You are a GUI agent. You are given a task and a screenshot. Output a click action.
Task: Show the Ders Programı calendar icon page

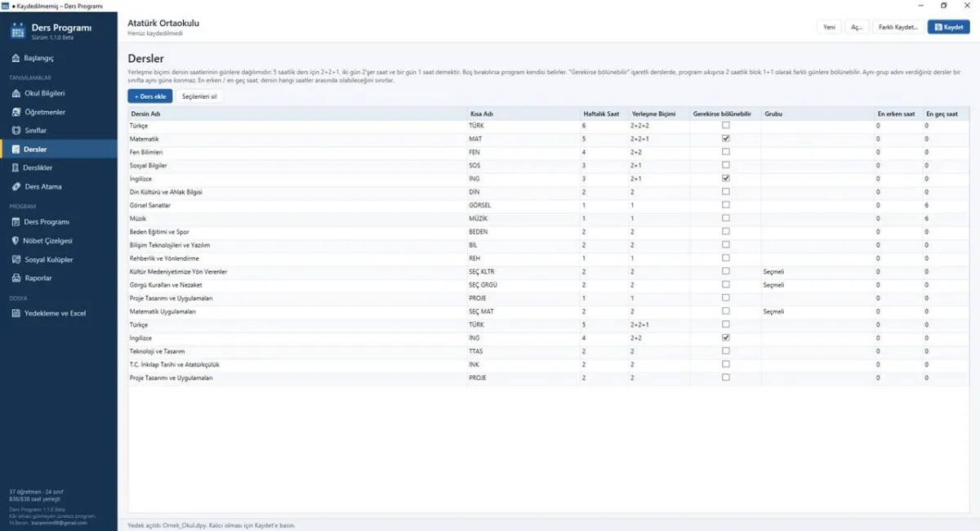point(16,222)
